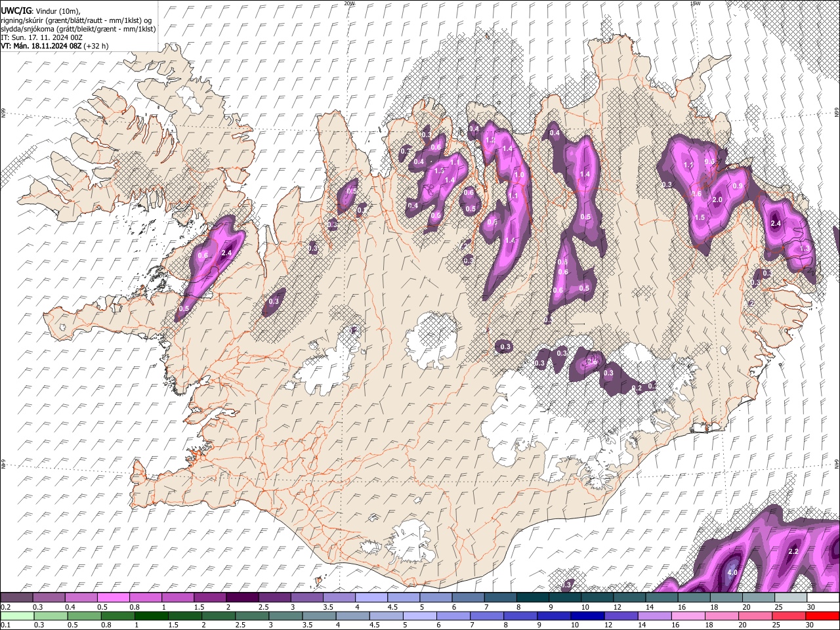Screen dimensions: 840x630
Task: Select lower legend swatch labeled 6
Action: pyautogui.click(x=453, y=616)
